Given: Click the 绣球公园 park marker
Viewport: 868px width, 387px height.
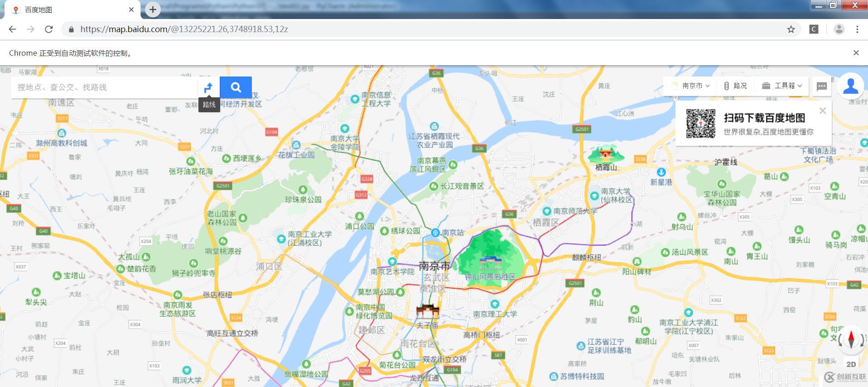Looking at the screenshot, I should (384, 231).
